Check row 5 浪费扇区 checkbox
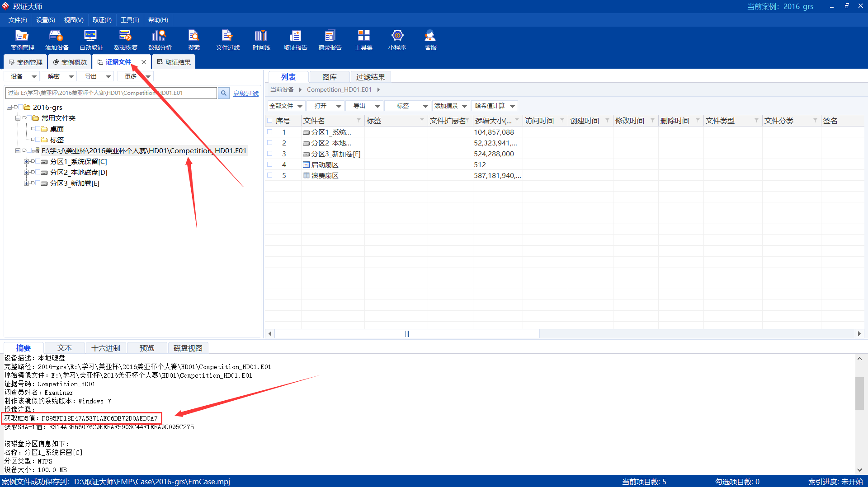The height and width of the screenshot is (487, 868). [x=270, y=175]
